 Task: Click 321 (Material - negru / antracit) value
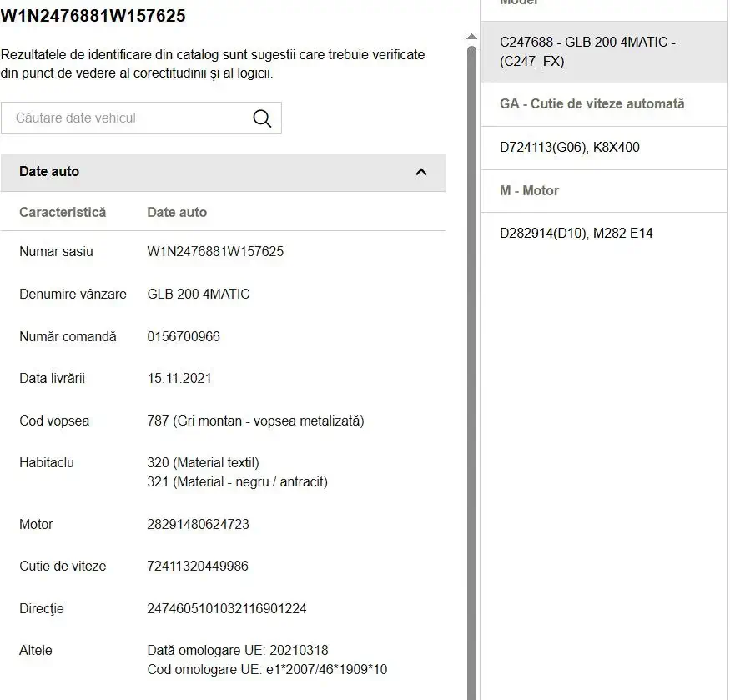coord(238,482)
